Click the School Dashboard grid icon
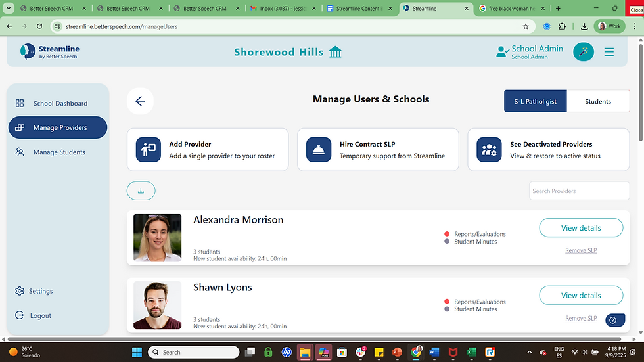The image size is (644, 362). click(20, 103)
